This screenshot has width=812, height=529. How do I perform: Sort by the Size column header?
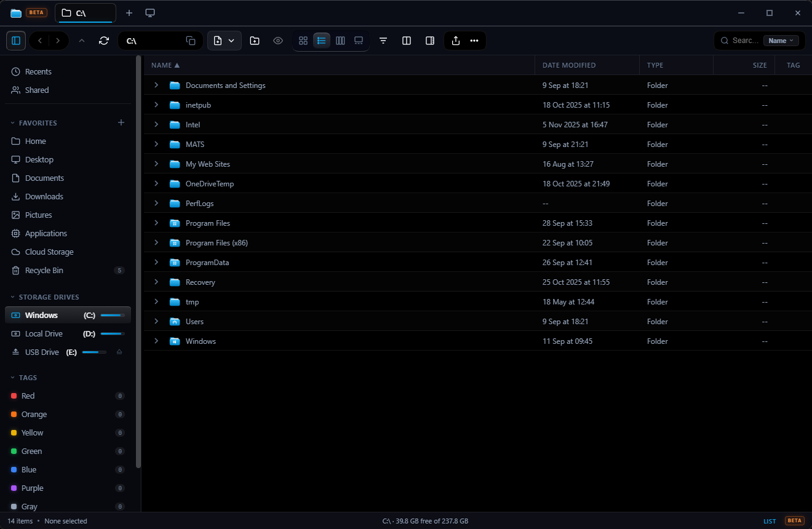point(744,65)
